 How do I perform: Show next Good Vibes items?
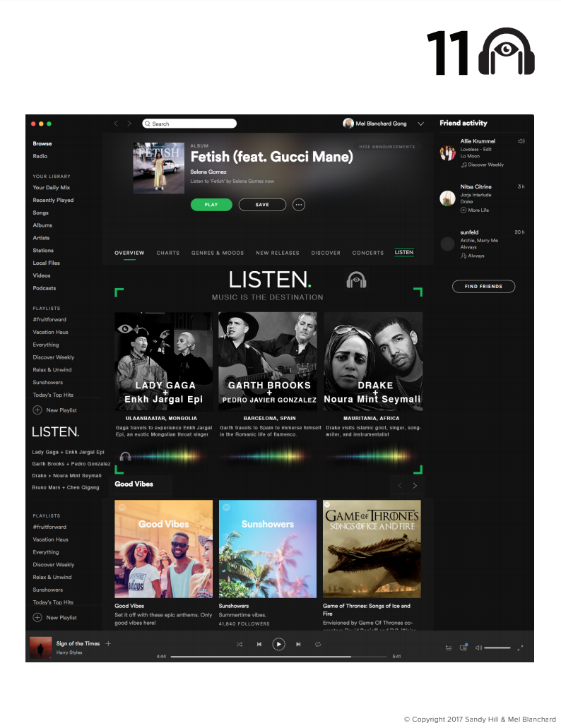point(415,486)
